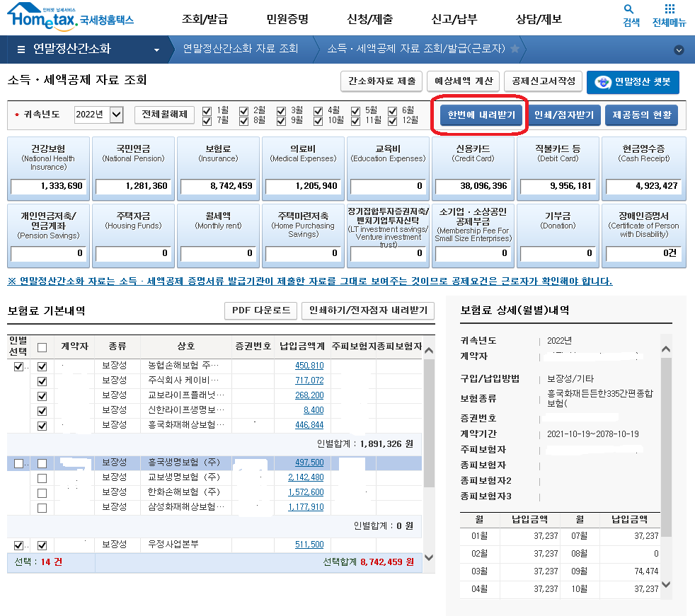
Task: Click the 공제신고서작성 button
Action: coord(544,81)
